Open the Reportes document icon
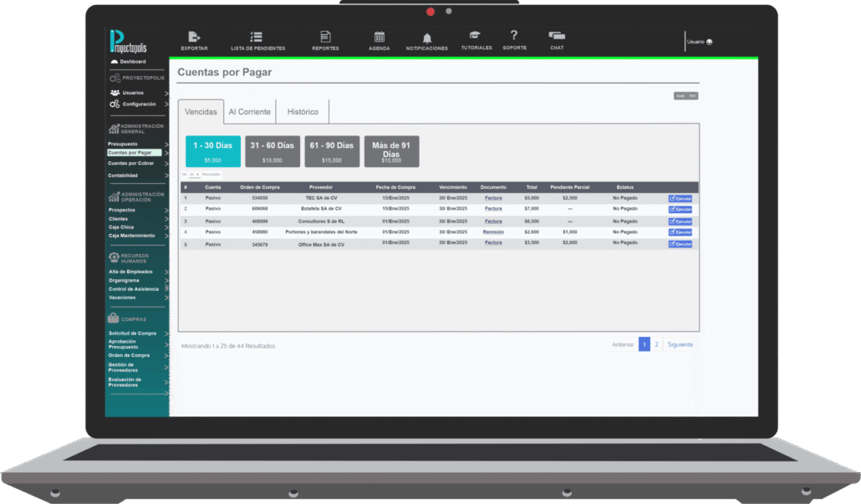Screen dimensions: 861x504 coord(325,37)
